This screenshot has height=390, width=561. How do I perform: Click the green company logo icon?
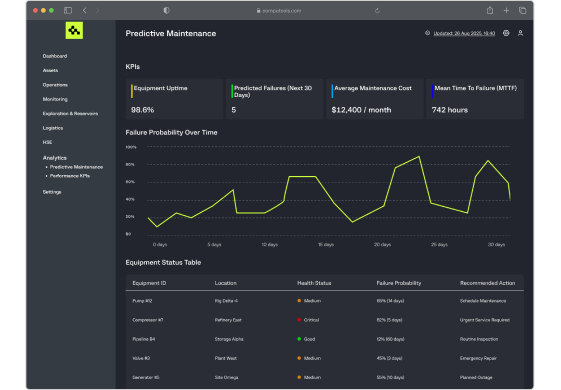(x=74, y=30)
